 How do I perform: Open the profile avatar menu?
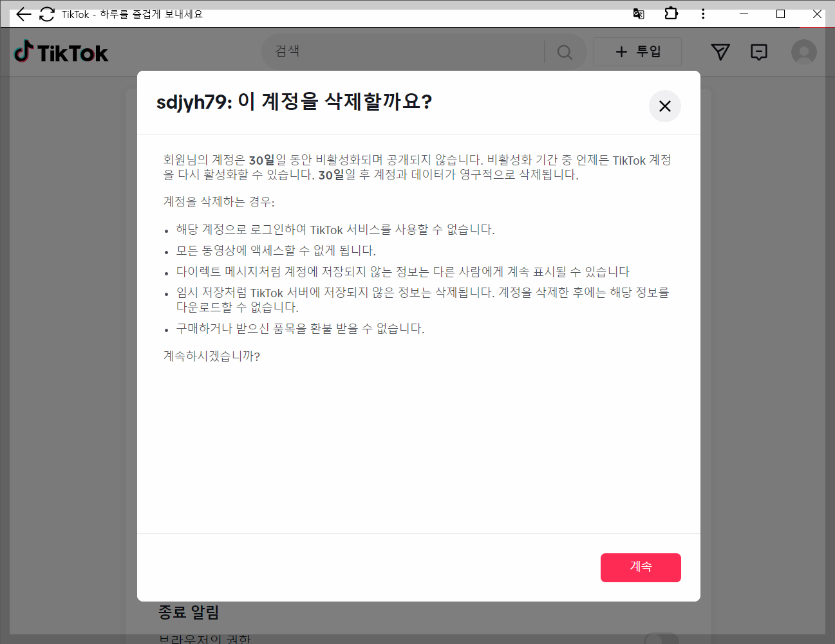coord(804,52)
